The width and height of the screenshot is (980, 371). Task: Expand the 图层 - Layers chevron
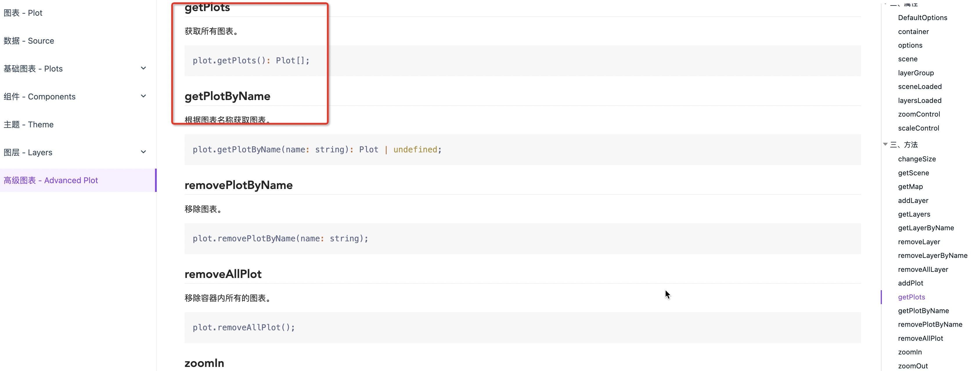143,152
